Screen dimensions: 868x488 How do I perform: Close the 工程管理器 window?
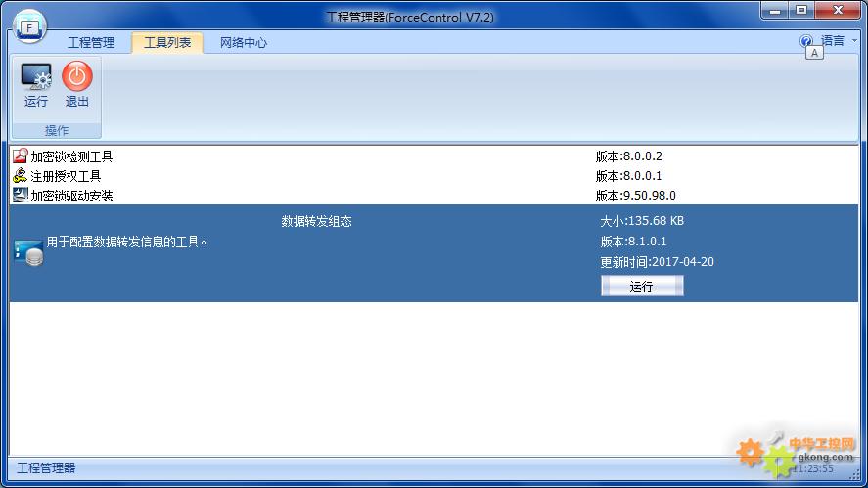[838, 11]
